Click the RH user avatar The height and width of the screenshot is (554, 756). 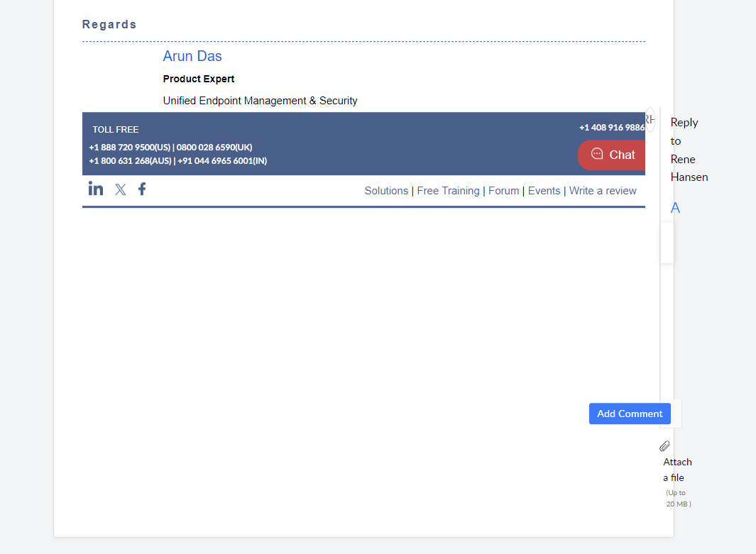pyautogui.click(x=650, y=119)
